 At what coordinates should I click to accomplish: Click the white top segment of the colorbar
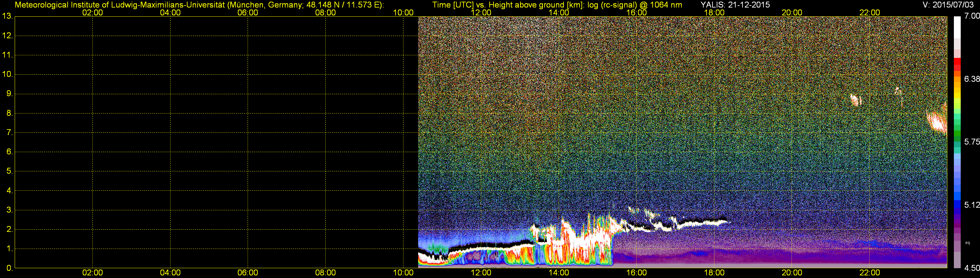click(957, 27)
